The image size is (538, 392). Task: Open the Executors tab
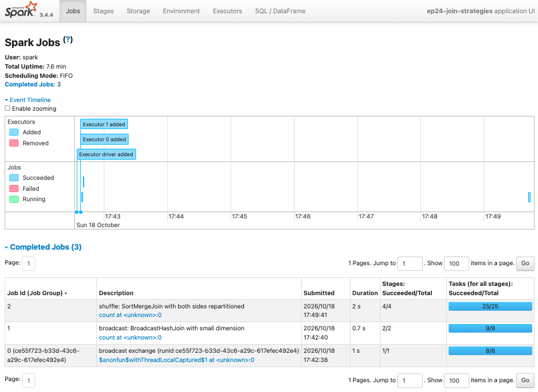227,11
